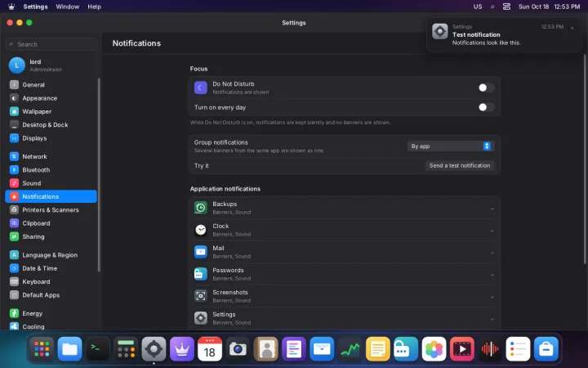Click the menu bar search magnifier
This screenshot has height=368, width=588.
[x=492, y=7]
